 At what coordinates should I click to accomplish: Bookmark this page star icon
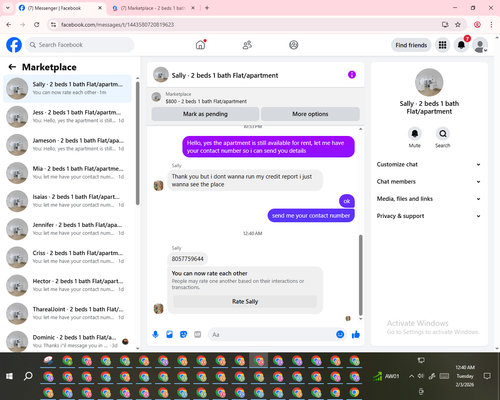tap(458, 25)
